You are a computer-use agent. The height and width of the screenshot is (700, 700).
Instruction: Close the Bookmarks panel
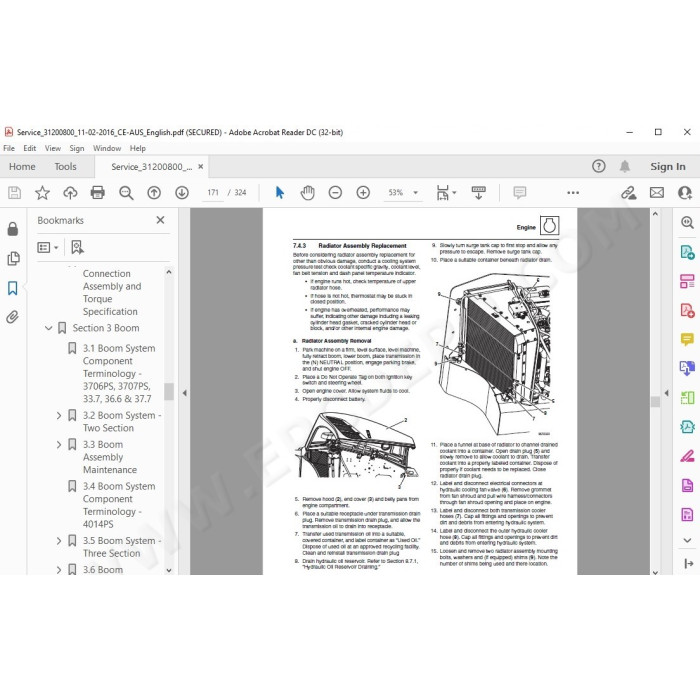click(x=160, y=220)
